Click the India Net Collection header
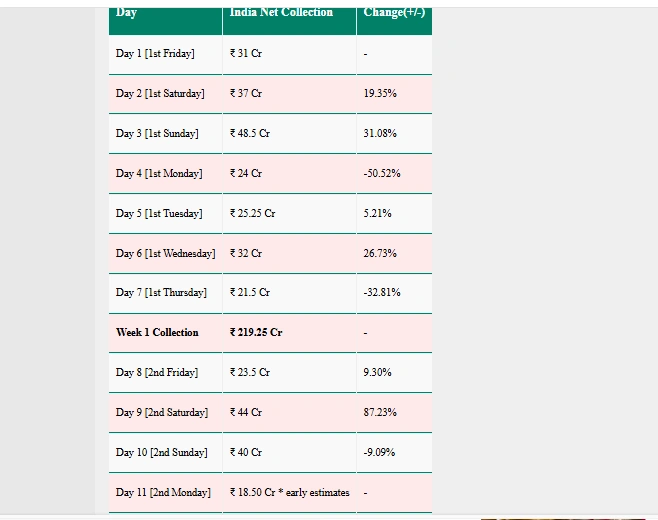Screen dimensions: 658x520 tap(281, 13)
